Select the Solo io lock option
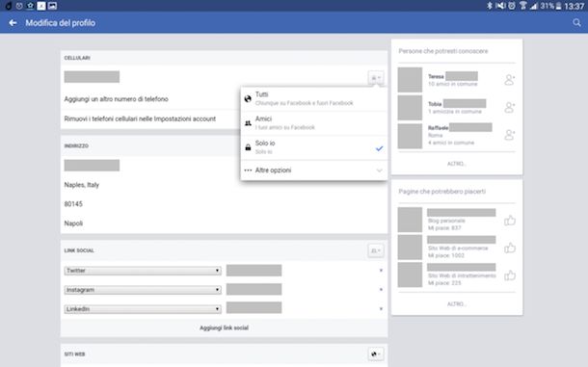The width and height of the screenshot is (588, 367). click(x=314, y=147)
